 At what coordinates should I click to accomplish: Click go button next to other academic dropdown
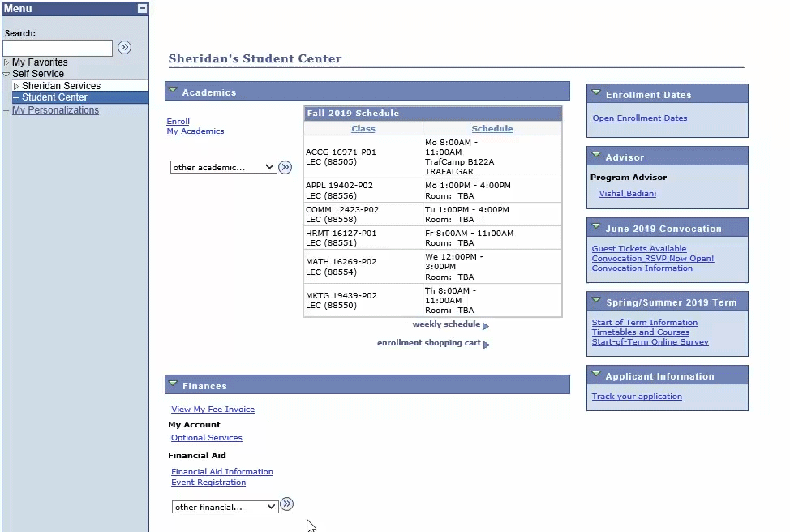tap(286, 167)
